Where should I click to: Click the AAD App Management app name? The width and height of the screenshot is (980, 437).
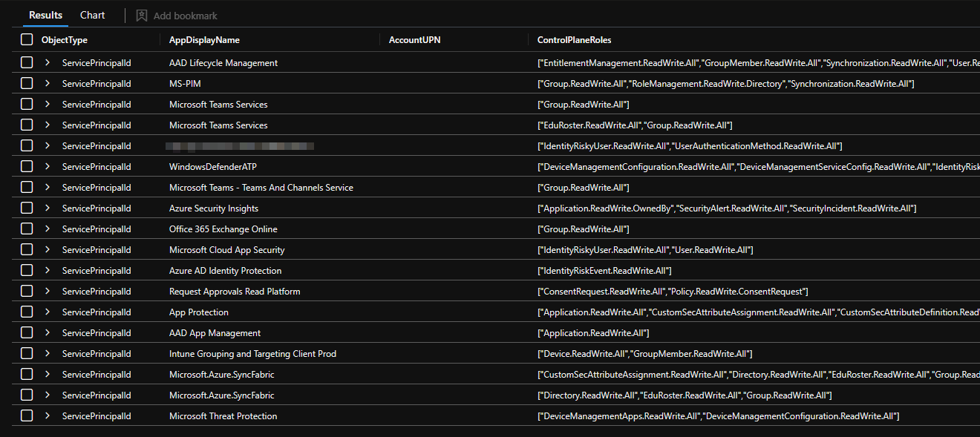[x=215, y=333]
